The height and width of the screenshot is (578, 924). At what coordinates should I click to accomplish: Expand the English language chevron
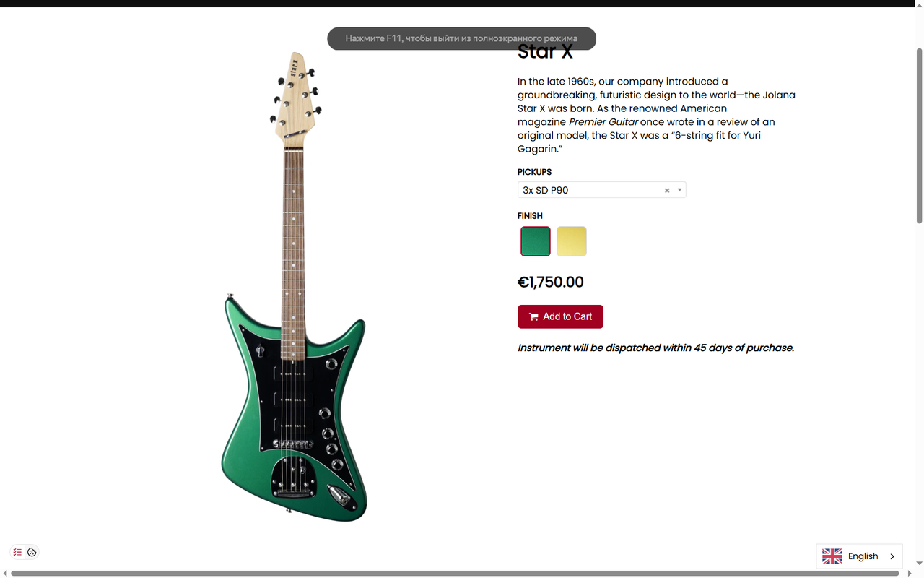(x=892, y=556)
